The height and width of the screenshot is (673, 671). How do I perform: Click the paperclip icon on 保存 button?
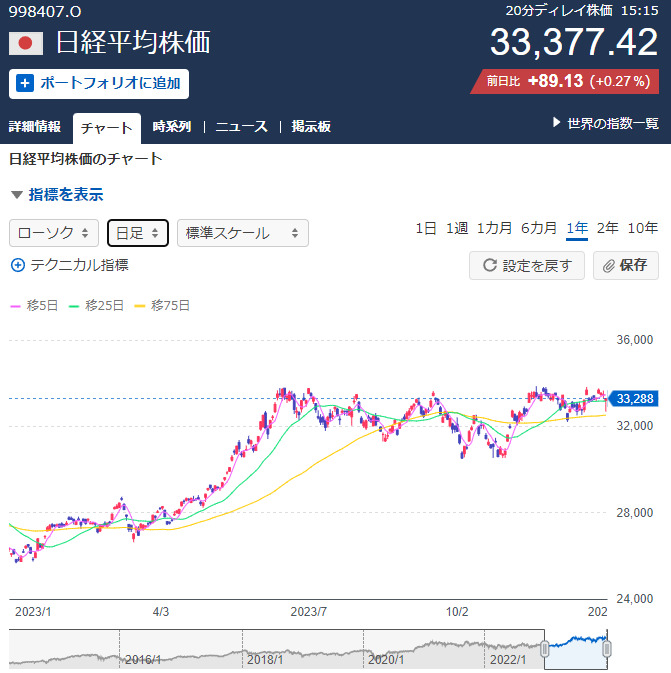(609, 266)
